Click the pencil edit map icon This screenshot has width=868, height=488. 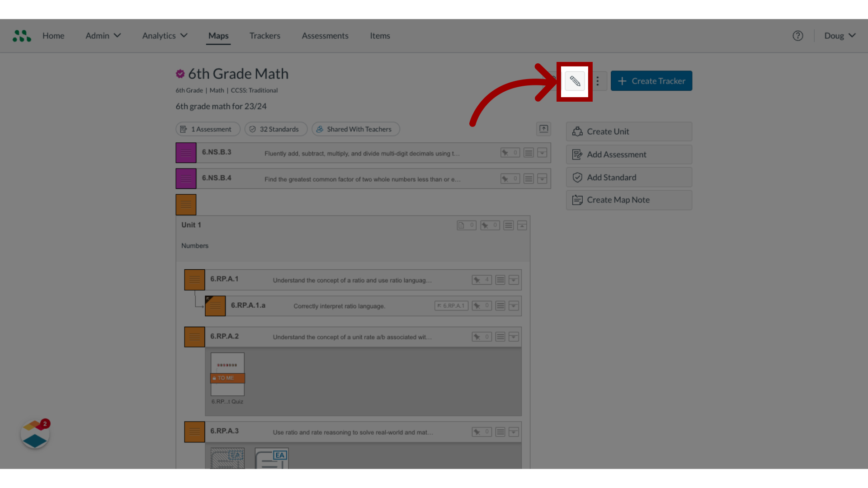tap(575, 81)
